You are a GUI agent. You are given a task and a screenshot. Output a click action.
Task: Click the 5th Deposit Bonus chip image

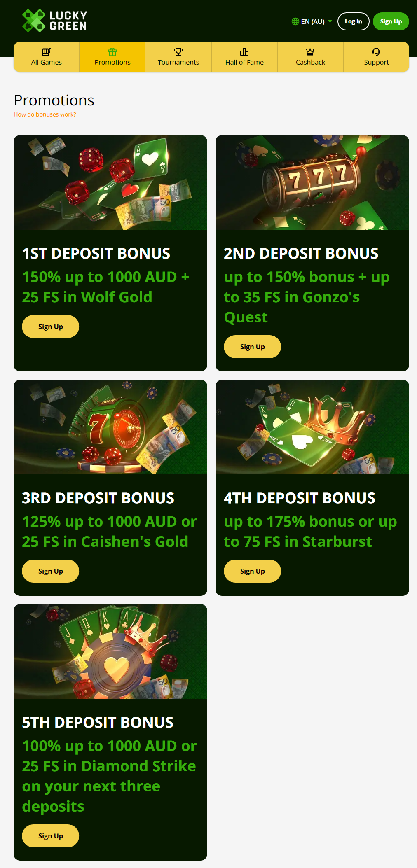[x=110, y=651]
